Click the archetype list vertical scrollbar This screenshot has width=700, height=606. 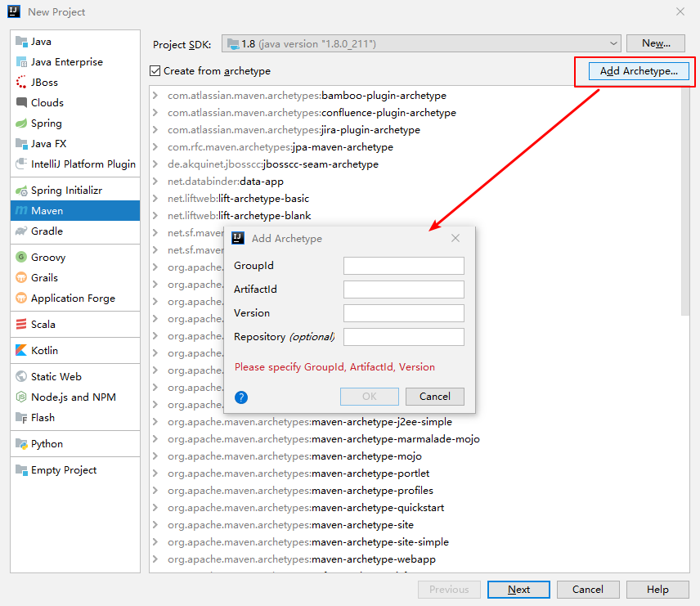pyautogui.click(x=685, y=204)
